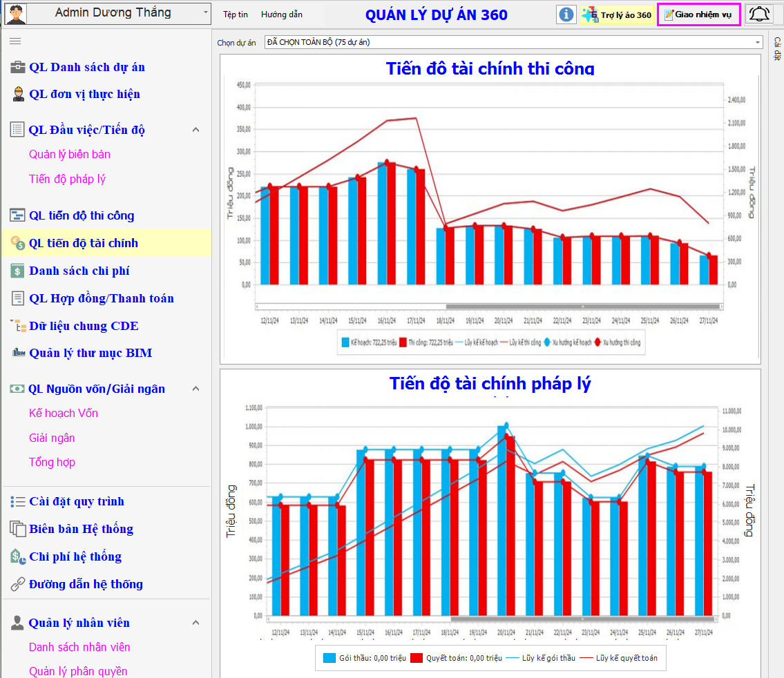This screenshot has width=784, height=678.
Task: Click the QL Danh sách dự án briefcase icon
Action: click(x=18, y=67)
